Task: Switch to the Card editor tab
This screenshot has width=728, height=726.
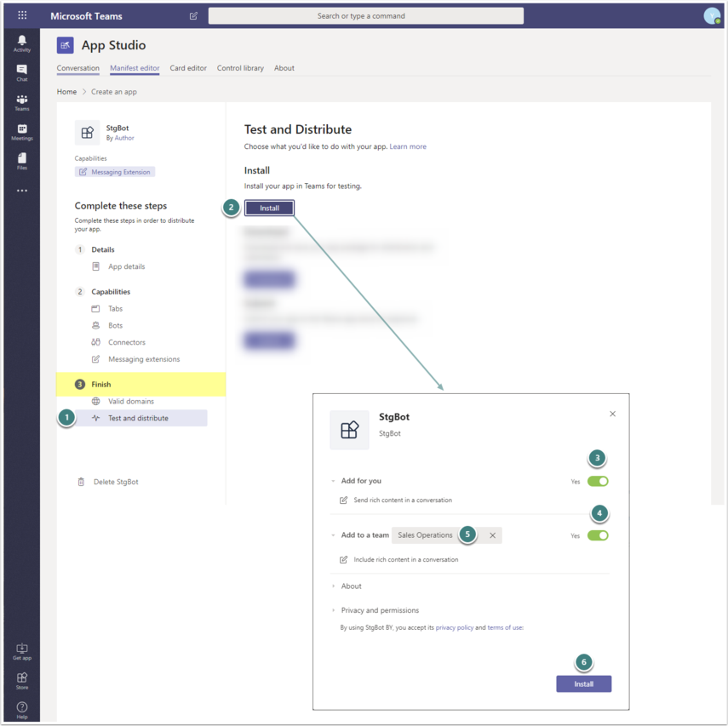Action: 188,68
